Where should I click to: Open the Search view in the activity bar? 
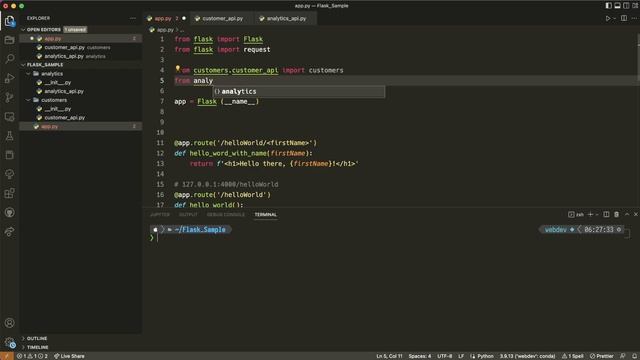pos(9,59)
